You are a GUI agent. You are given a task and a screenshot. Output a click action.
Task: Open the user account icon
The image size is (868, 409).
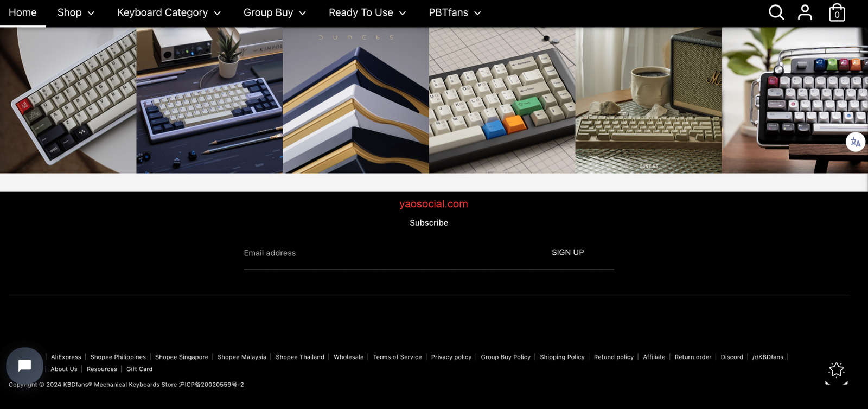(x=805, y=12)
